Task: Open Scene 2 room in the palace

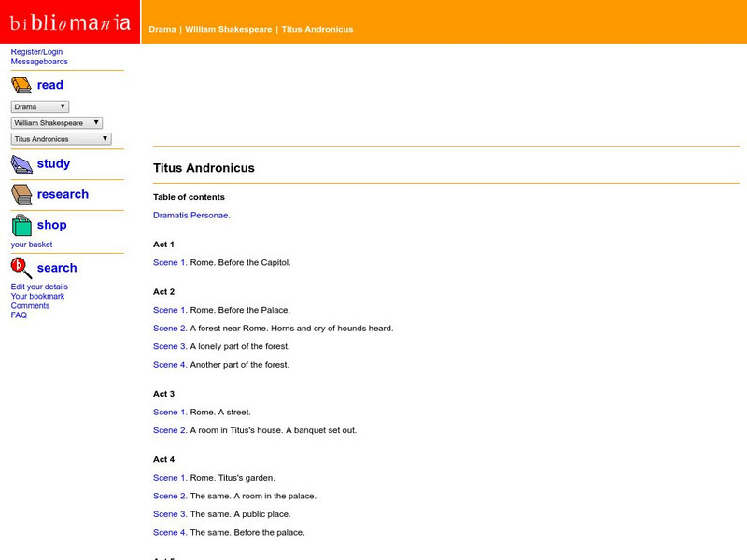Action: pyautogui.click(x=170, y=496)
